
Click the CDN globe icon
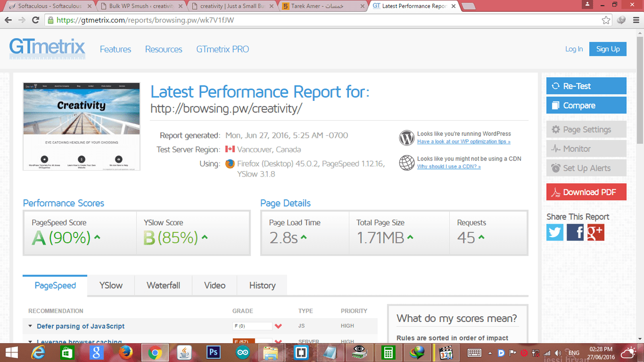point(407,162)
